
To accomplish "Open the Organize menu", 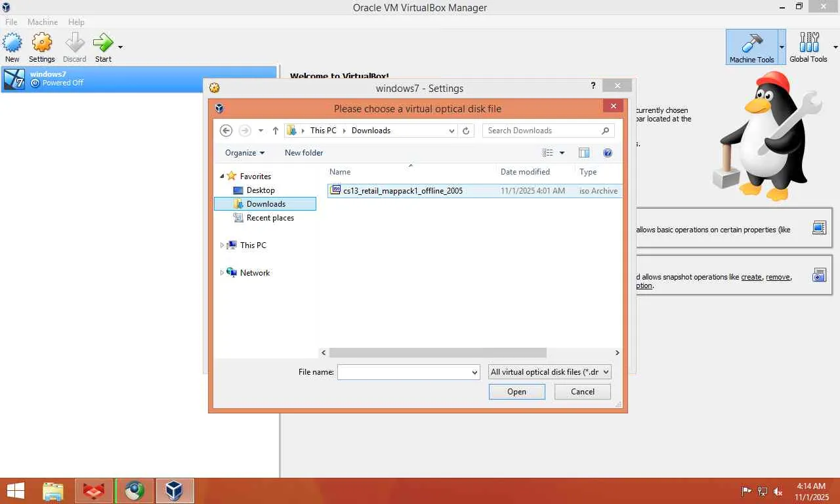I will (245, 153).
